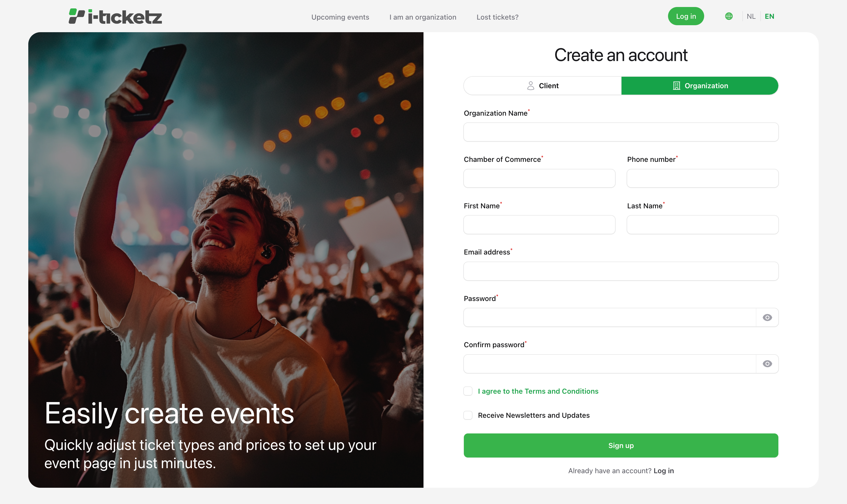The height and width of the screenshot is (504, 847).
Task: Open Upcoming events page
Action: click(340, 17)
